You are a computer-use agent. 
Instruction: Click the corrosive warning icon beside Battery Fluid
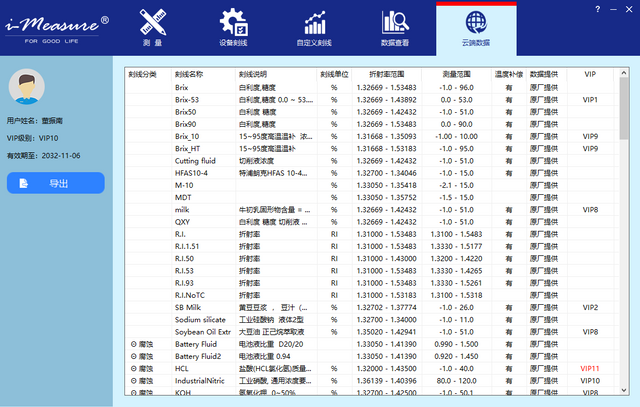click(134, 344)
